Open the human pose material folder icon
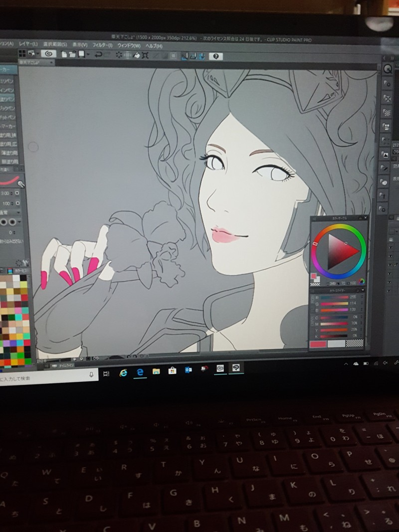The height and width of the screenshot is (532, 399). tap(383, 195)
